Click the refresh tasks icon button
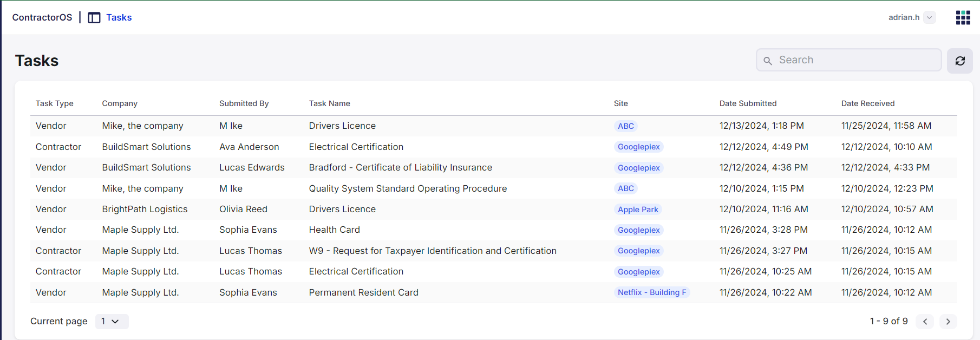Screen dimensions: 980x340 coord(959,61)
